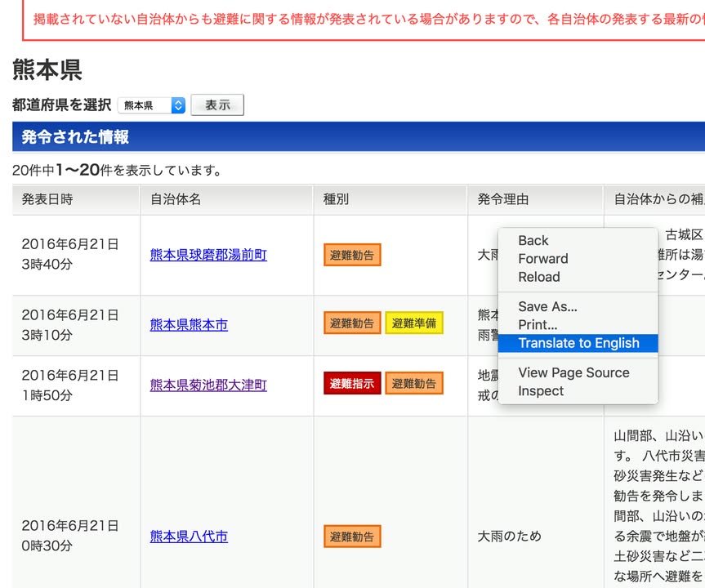Image resolution: width=705 pixels, height=588 pixels.
Task: Select Save As... from the context menu
Action: [547, 306]
